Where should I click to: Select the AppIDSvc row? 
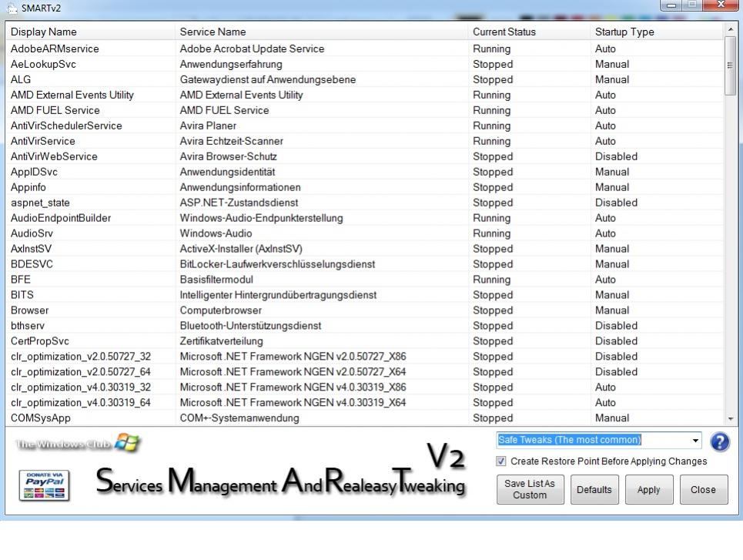click(x=364, y=172)
